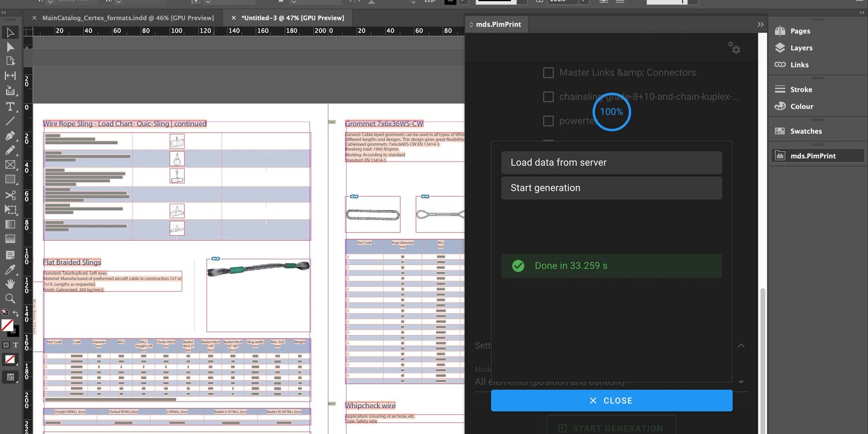868x434 pixels.
Task: Check the Master Links & Connectors checkbox
Action: coord(548,73)
